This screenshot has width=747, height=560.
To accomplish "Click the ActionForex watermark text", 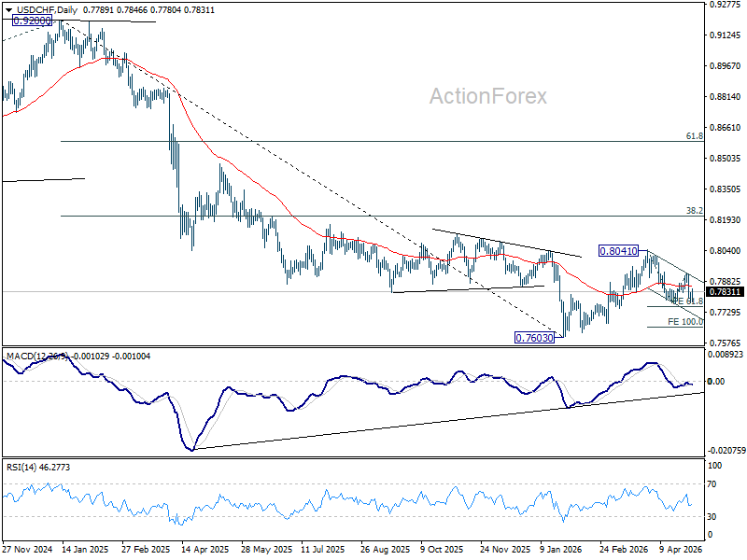I will tap(487, 96).
